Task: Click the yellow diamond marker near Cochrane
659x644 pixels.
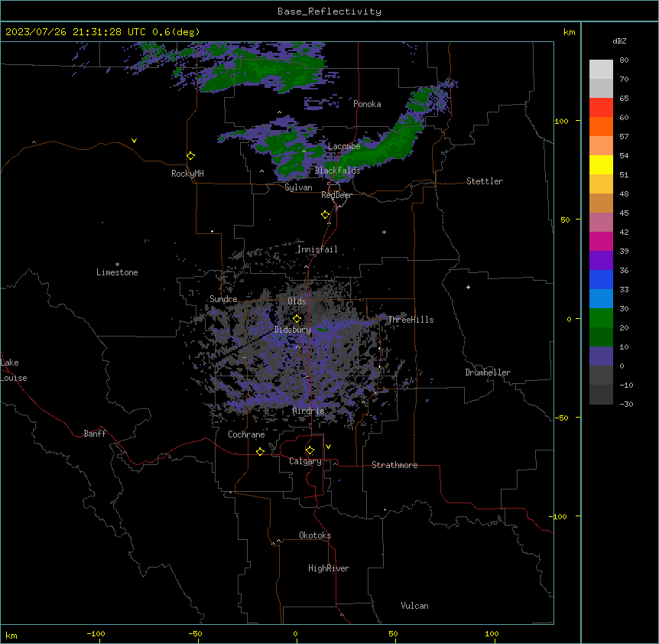Action: pos(260,452)
